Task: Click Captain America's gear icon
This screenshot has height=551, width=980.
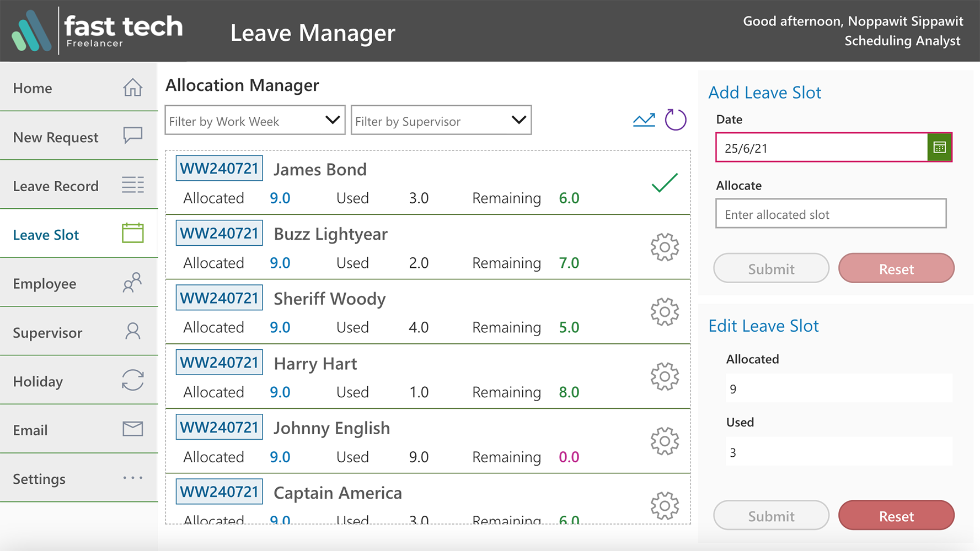Action: (x=664, y=506)
